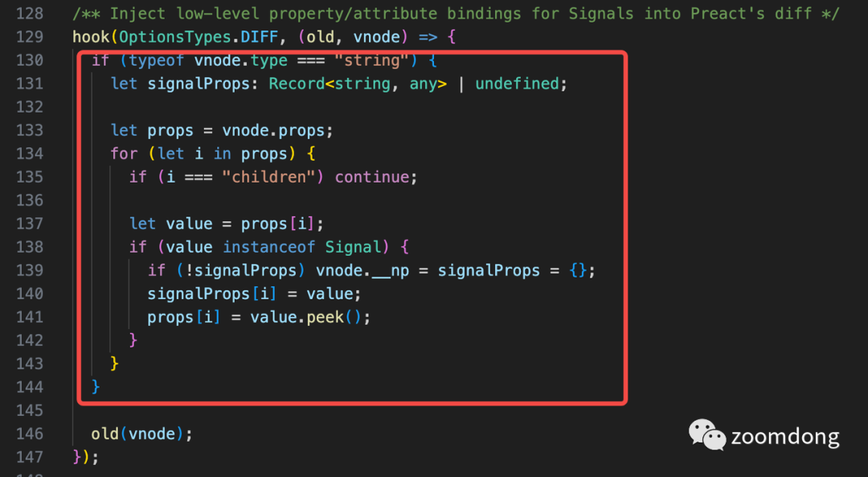Click the Signal class name on line 138
Viewport: 868px width, 477px height.
[353, 247]
